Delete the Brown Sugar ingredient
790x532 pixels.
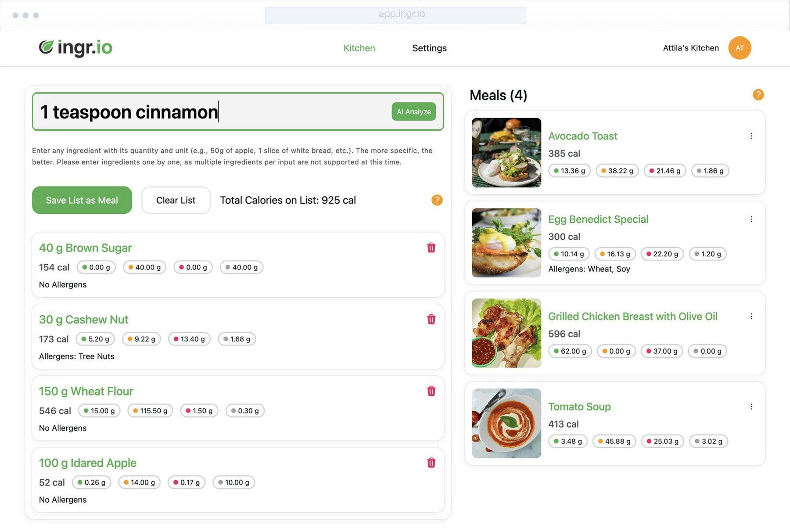(431, 248)
